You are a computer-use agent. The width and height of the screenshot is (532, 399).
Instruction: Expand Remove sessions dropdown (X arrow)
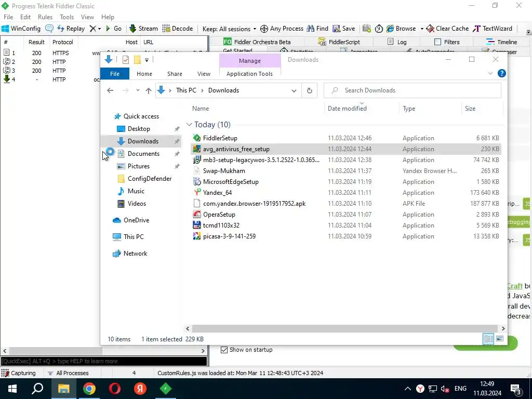click(99, 29)
